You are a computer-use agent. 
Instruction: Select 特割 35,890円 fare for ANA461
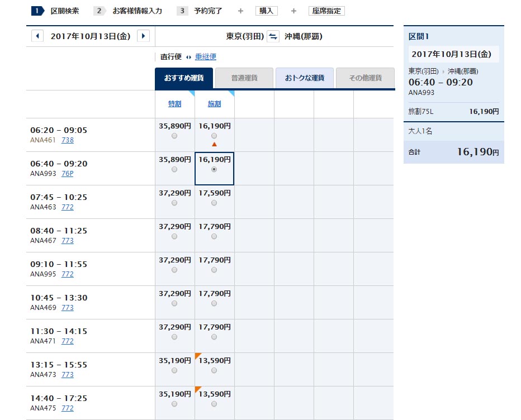[174, 136]
